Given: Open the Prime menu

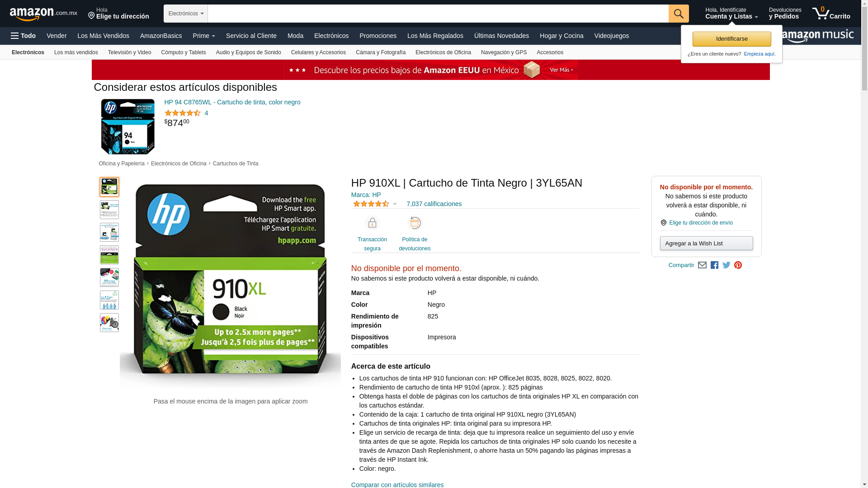Looking at the screenshot, I should [x=204, y=36].
